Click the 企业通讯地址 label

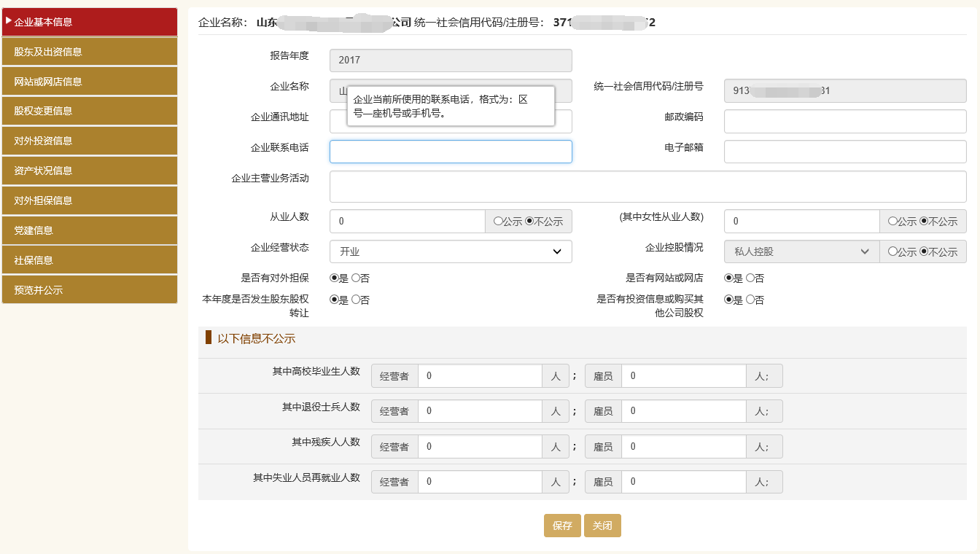[280, 117]
